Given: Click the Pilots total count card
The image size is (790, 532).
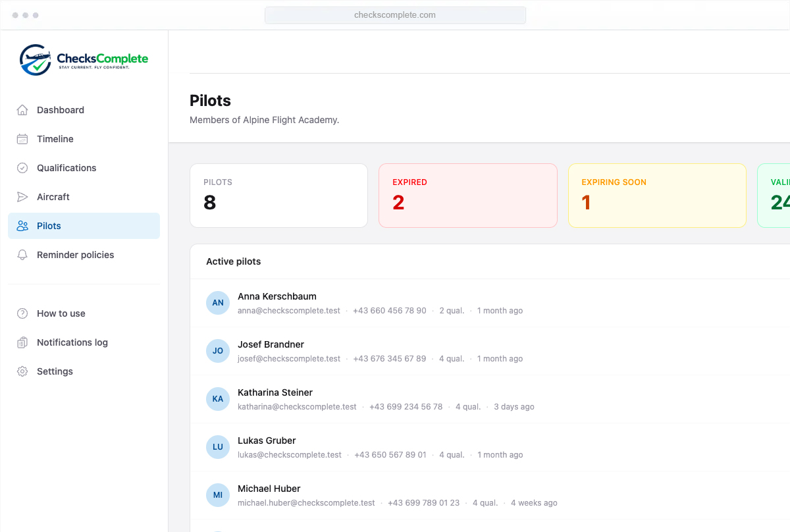Looking at the screenshot, I should [278, 196].
